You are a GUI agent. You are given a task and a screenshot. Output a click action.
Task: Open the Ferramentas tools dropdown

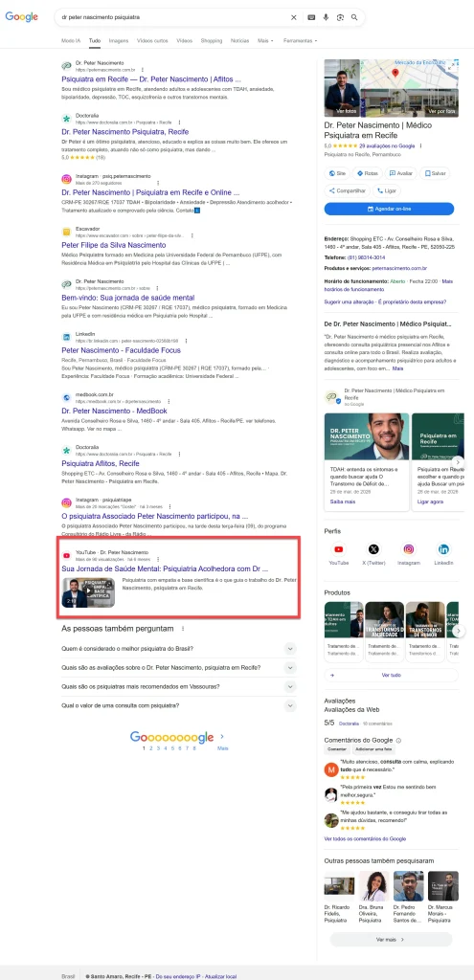[300, 40]
